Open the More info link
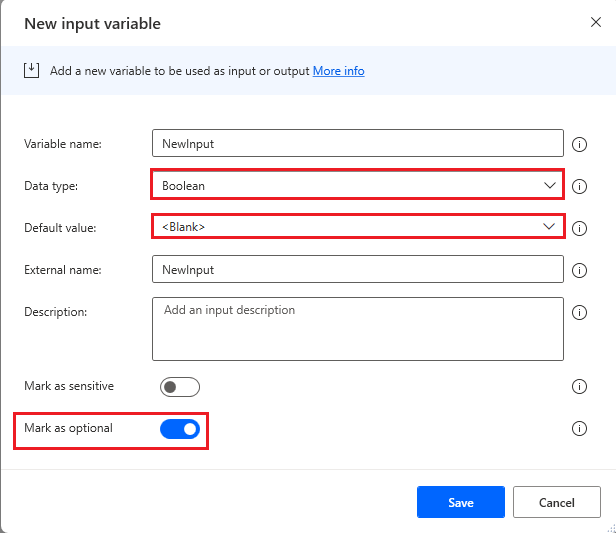Viewport: 616px width, 533px height. pyautogui.click(x=339, y=71)
